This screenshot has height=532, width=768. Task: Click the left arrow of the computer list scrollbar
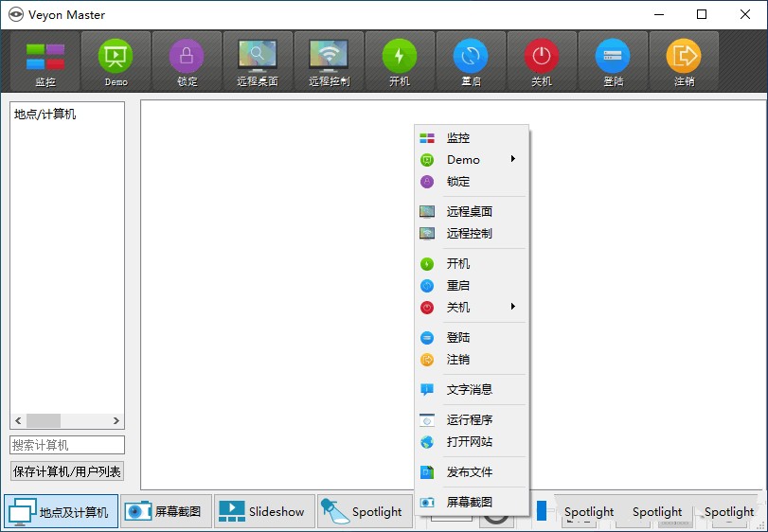click(x=18, y=421)
